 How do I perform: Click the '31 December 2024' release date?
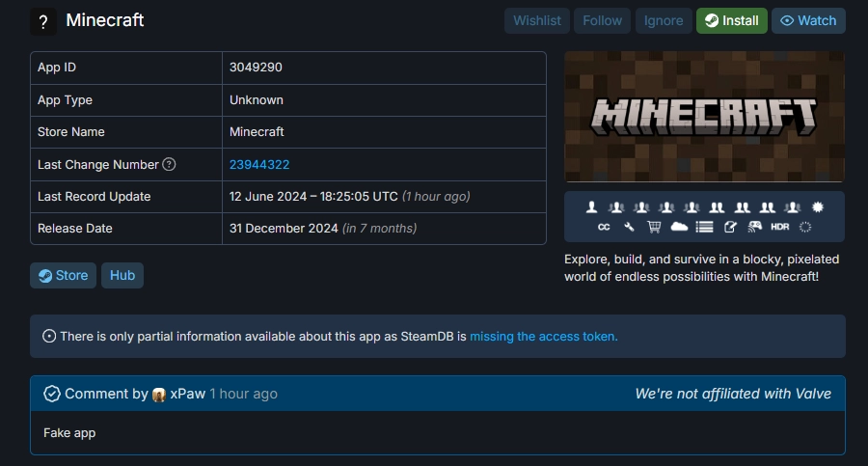point(284,229)
